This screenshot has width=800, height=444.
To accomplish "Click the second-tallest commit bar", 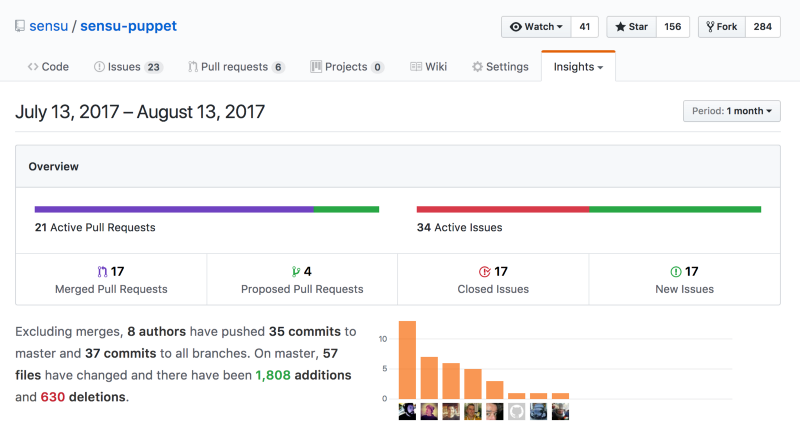I will [429, 378].
